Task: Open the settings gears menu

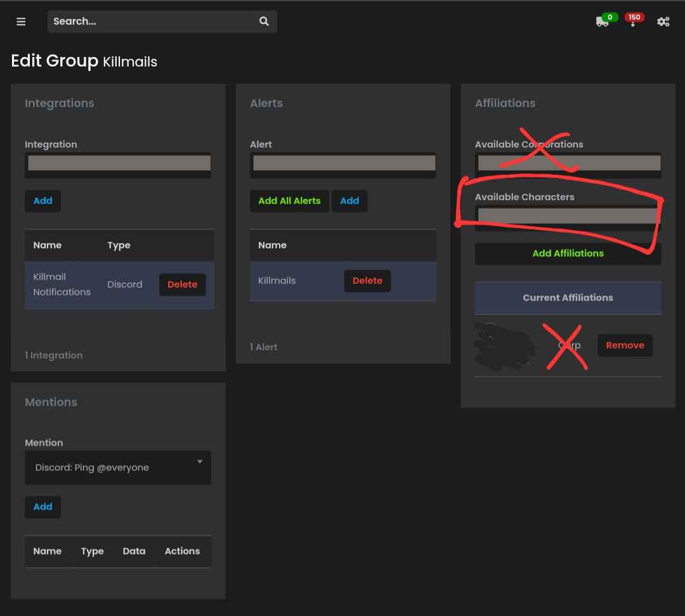Action: click(x=663, y=21)
